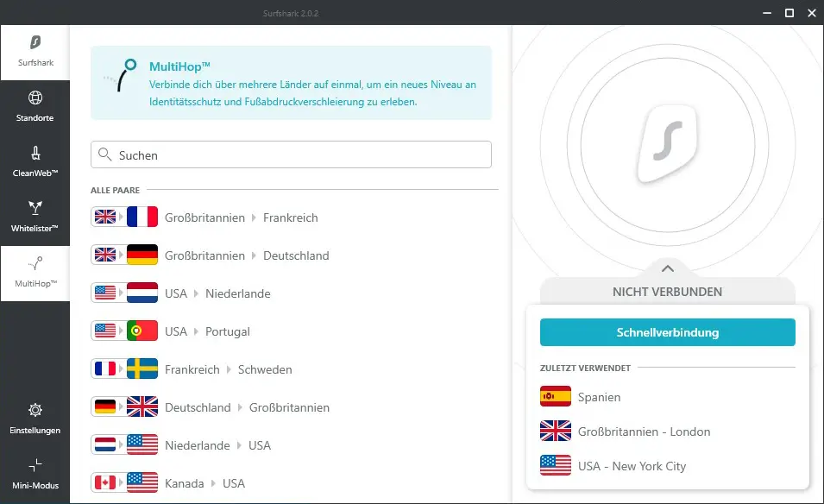Click French flag in Großbritannien–Frankreich row

coord(142,217)
